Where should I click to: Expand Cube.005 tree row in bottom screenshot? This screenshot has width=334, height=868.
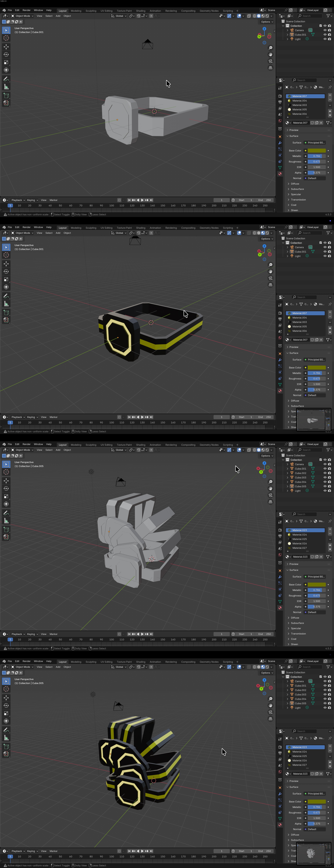coord(288,703)
